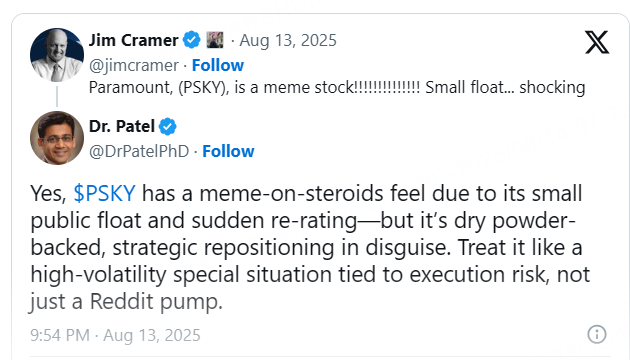Open the Aug 13, 2025 date beside Jim Cramer
Image resolution: width=630 pixels, height=360 pixels.
pyautogui.click(x=288, y=40)
